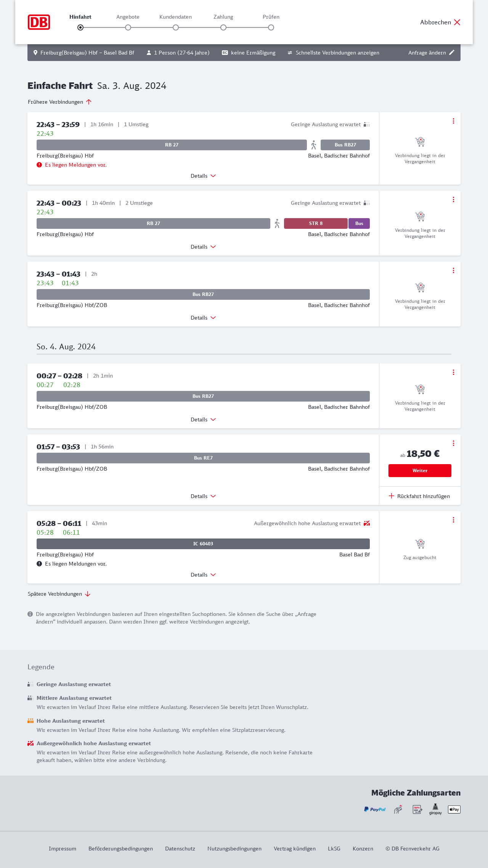Expand Details for the 22:43 – 23:59 connection
The height and width of the screenshot is (868, 488).
203,176
